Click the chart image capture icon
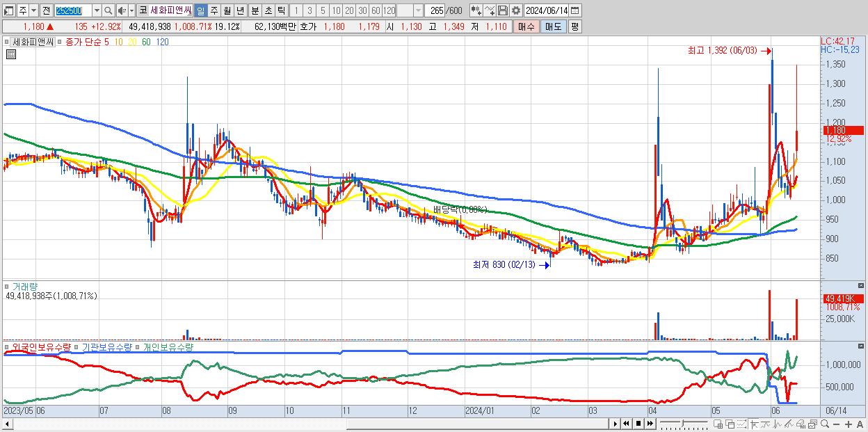The width and height of the screenshot is (868, 432). click(812, 424)
